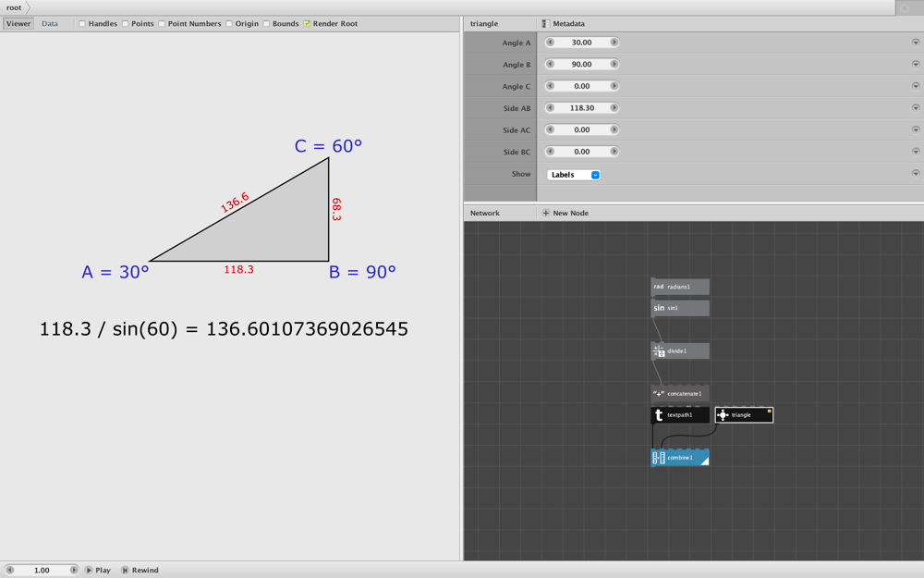This screenshot has height=578, width=924.
Task: Click the Side BC value field
Action: tap(581, 152)
